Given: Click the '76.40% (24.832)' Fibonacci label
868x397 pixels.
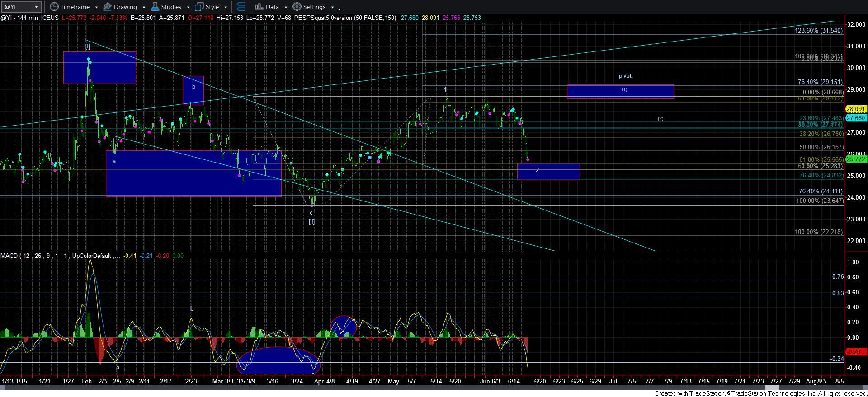Looking at the screenshot, I should click(x=821, y=176).
